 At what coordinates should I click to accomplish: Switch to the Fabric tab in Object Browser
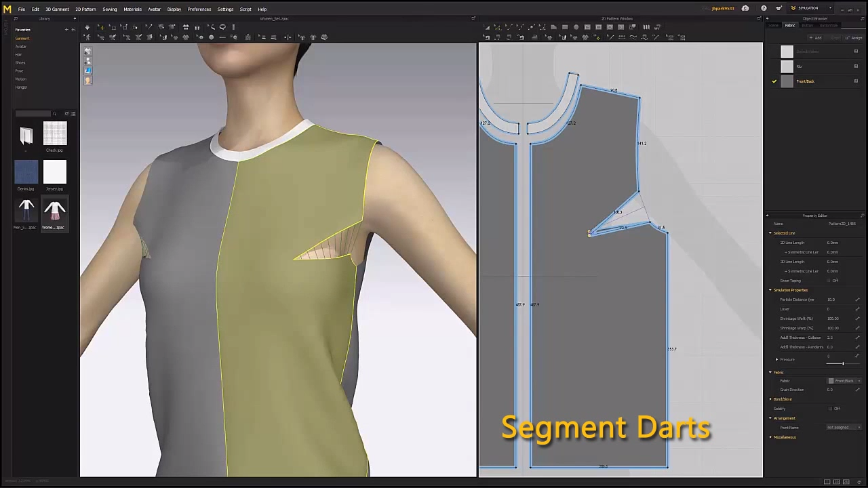(792, 25)
